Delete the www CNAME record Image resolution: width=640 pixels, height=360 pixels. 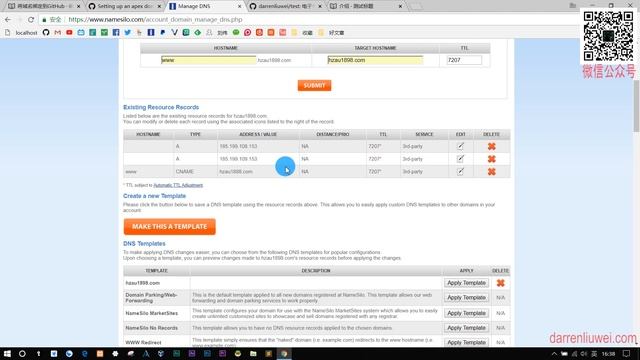[491, 171]
